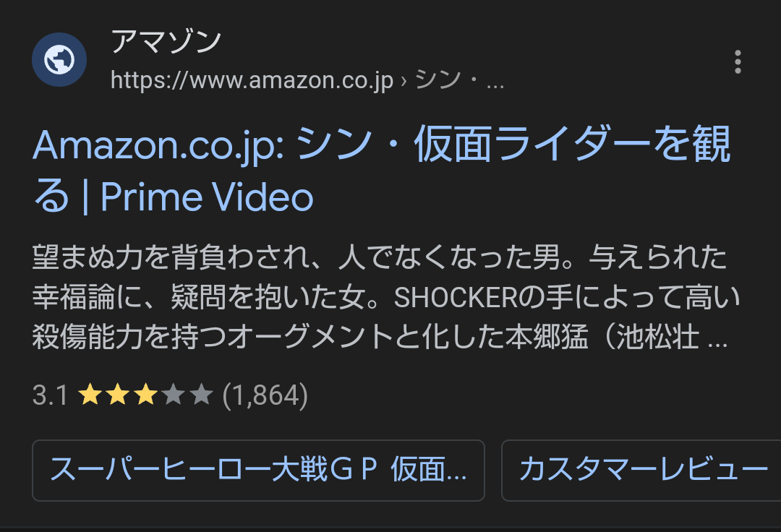Click the second gold rating star
The height and width of the screenshot is (532, 781).
click(118, 395)
